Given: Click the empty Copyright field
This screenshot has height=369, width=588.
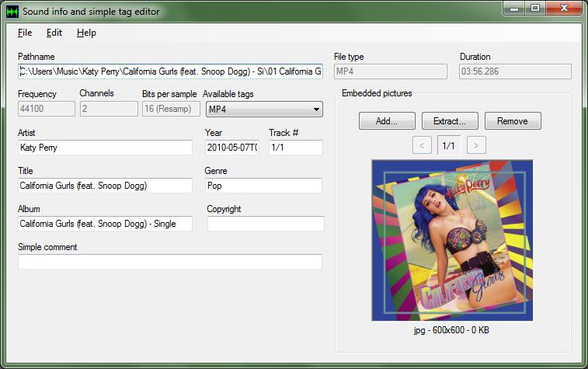Looking at the screenshot, I should tap(265, 224).
